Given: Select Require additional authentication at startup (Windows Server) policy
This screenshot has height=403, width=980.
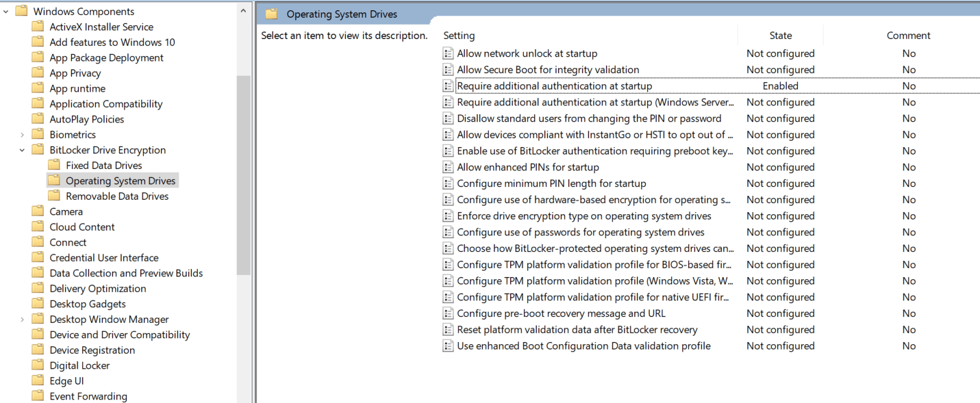Looking at the screenshot, I should point(595,103).
